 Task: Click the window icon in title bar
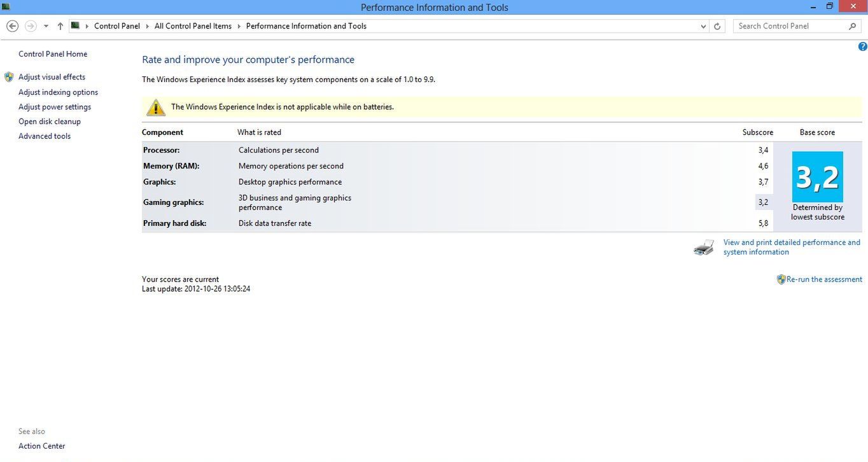click(x=6, y=6)
